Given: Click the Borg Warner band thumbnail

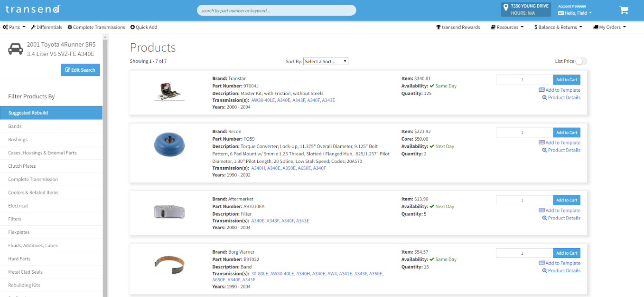Looking at the screenshot, I should point(169,264).
